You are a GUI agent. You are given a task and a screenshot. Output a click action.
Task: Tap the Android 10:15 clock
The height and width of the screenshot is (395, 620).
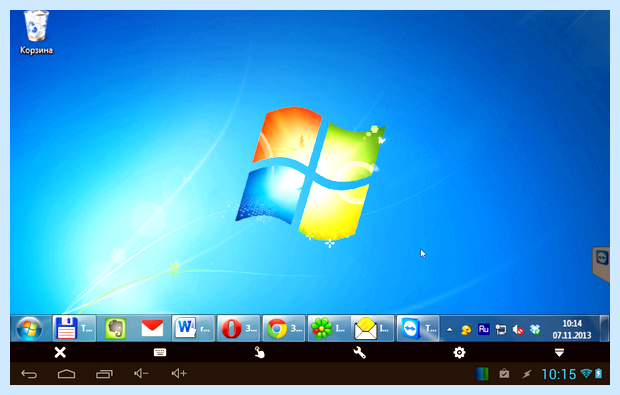click(558, 374)
